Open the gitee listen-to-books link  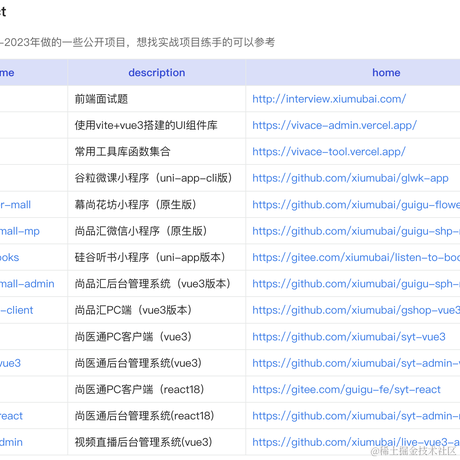pos(356,257)
